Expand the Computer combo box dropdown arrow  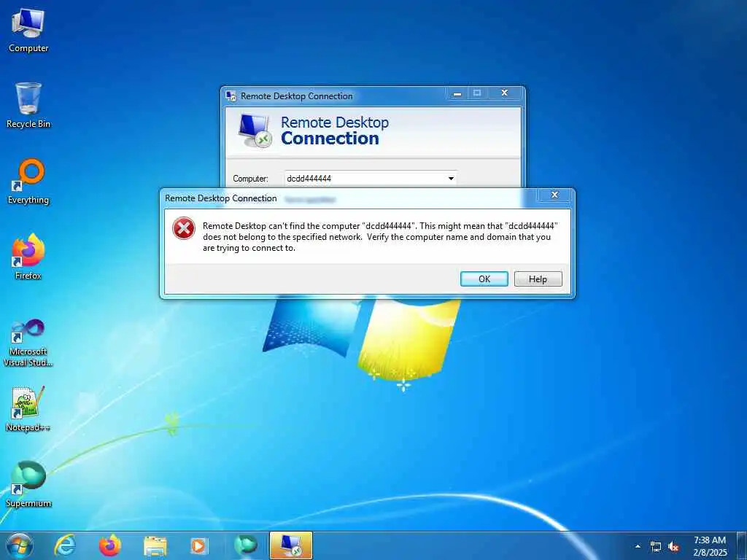451,179
